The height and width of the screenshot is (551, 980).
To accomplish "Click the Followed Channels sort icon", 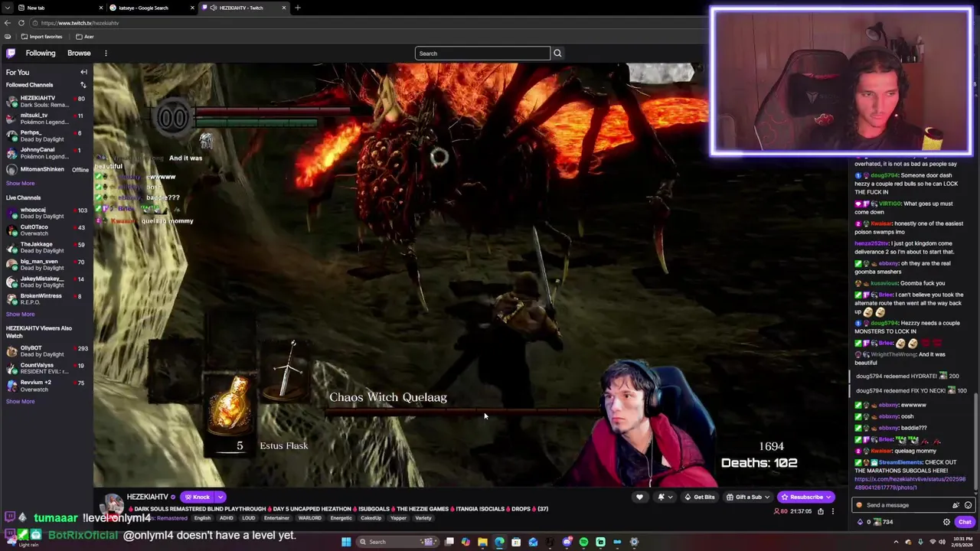I will (83, 85).
